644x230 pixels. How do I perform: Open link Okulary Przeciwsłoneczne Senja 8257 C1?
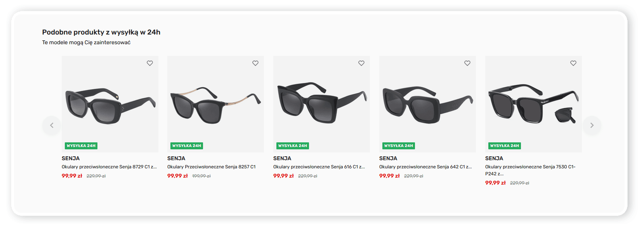pyautogui.click(x=212, y=167)
